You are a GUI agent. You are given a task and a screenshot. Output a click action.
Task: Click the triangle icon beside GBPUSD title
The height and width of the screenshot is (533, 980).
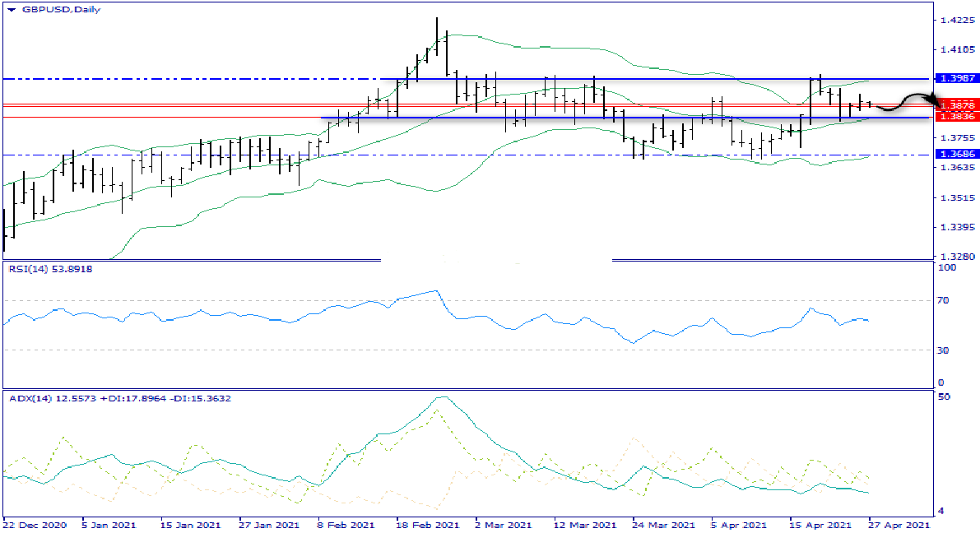point(12,8)
